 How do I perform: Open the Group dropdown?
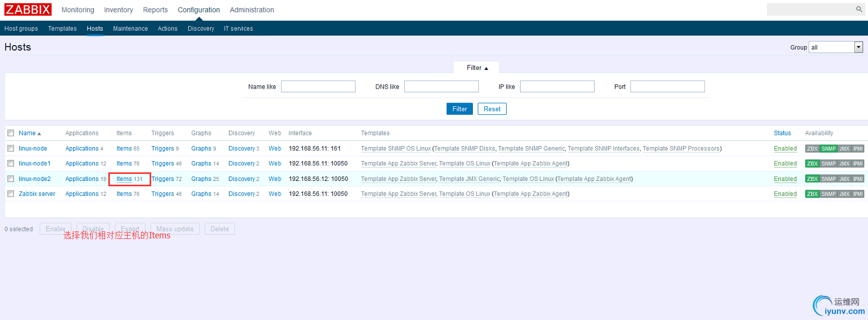tap(836, 47)
